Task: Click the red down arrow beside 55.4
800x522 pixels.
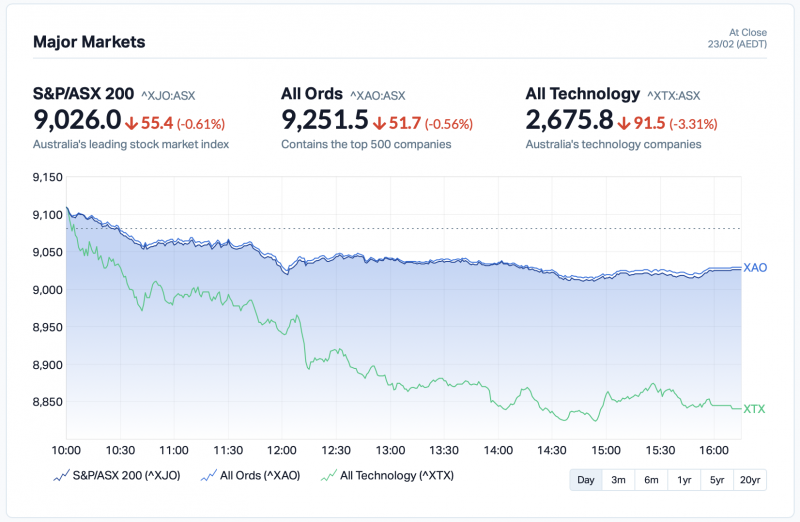Action: tap(131, 124)
